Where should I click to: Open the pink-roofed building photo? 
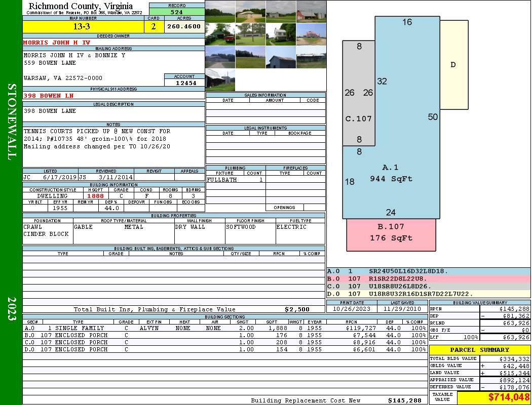coord(312,34)
